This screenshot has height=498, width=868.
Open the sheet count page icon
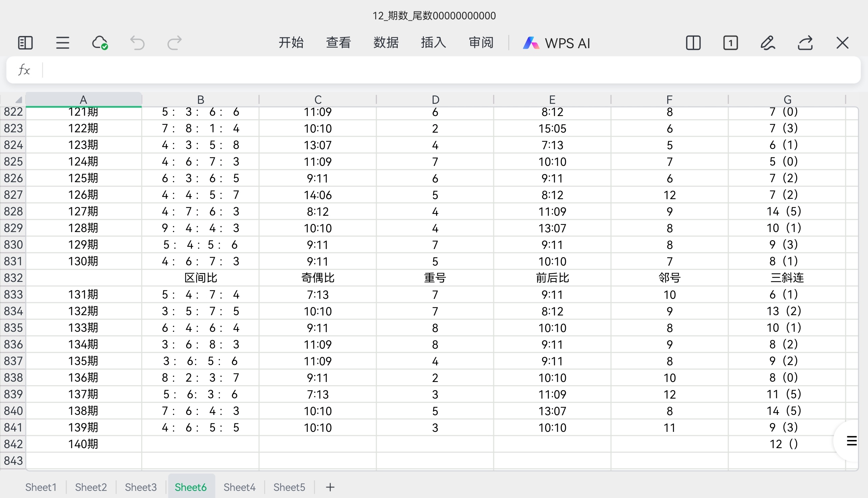point(730,43)
